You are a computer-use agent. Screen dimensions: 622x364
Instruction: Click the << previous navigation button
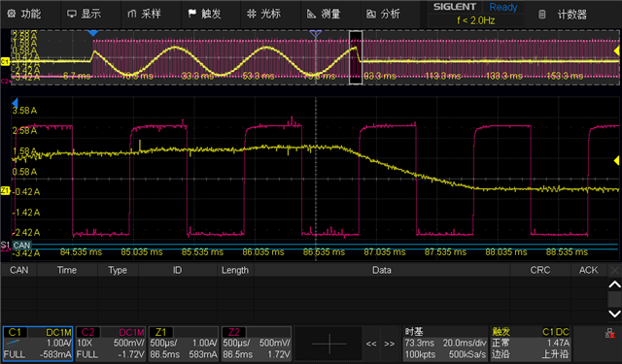point(371,344)
